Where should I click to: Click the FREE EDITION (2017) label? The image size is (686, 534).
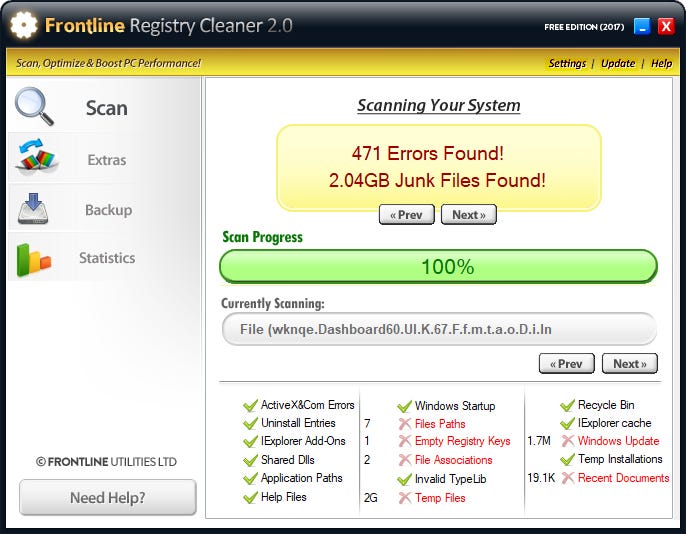coord(584,27)
